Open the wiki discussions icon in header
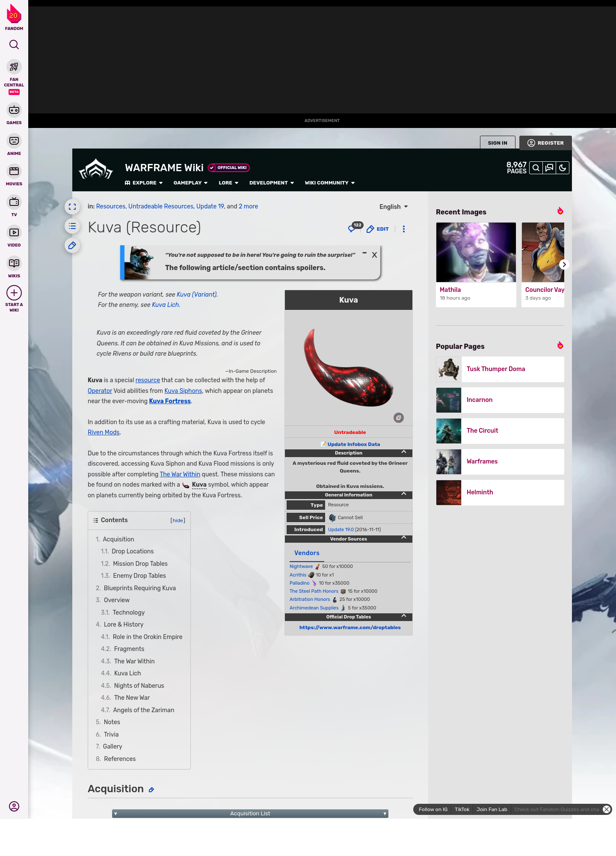Image resolution: width=616 pixels, height=856 pixels. [549, 168]
